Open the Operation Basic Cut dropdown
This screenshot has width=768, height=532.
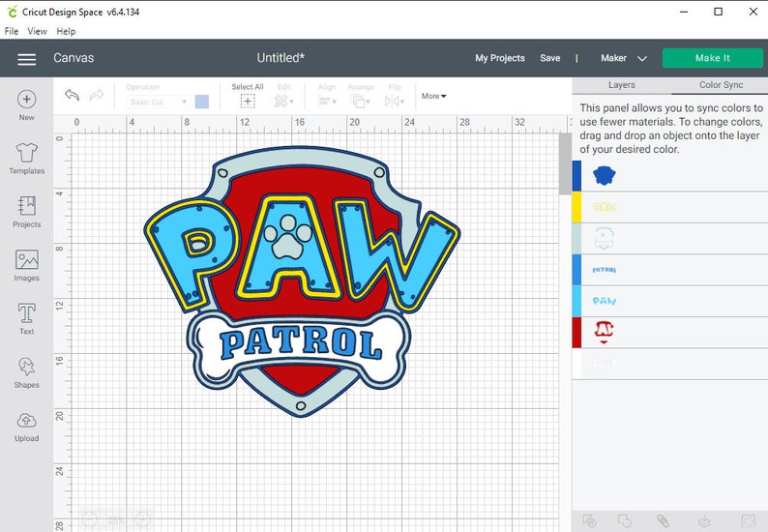[x=158, y=102]
